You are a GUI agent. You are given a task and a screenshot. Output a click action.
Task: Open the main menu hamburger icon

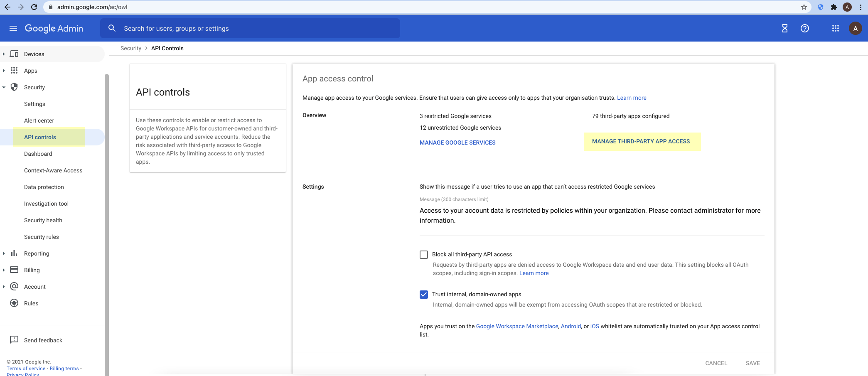[13, 28]
